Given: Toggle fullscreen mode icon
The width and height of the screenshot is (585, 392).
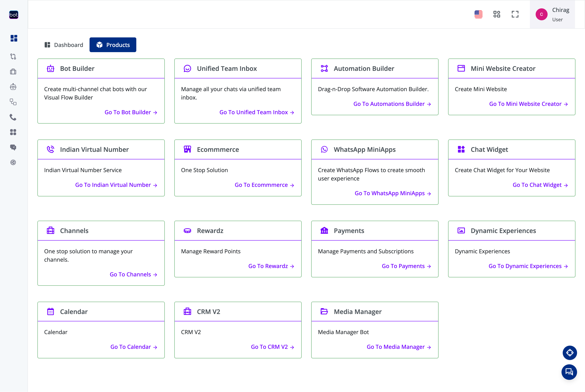Looking at the screenshot, I should [x=515, y=14].
